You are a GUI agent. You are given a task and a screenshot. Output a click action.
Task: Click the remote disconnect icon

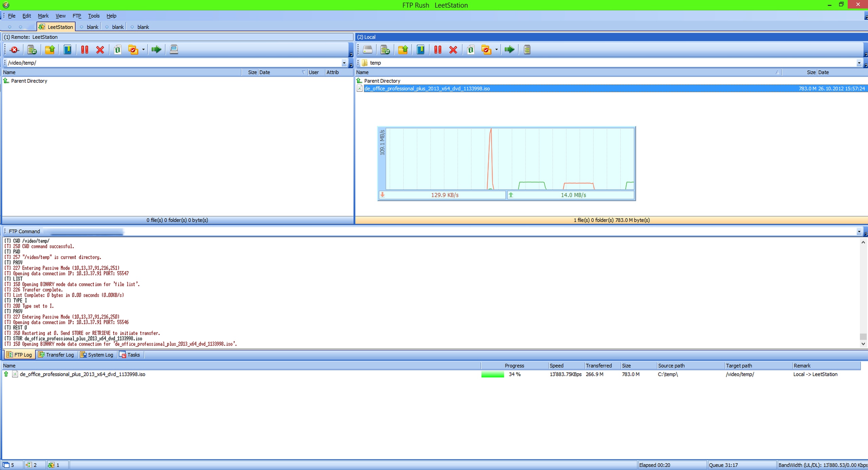click(x=14, y=50)
